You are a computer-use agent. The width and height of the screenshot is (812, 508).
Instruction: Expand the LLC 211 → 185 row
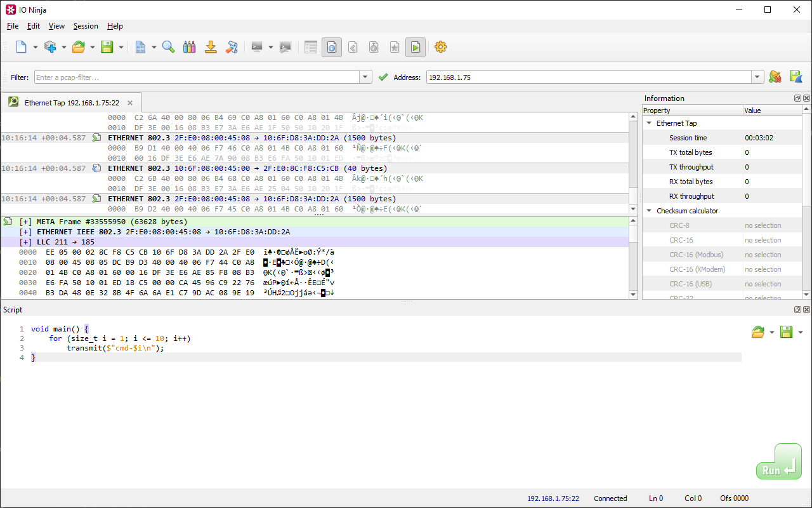click(x=25, y=242)
